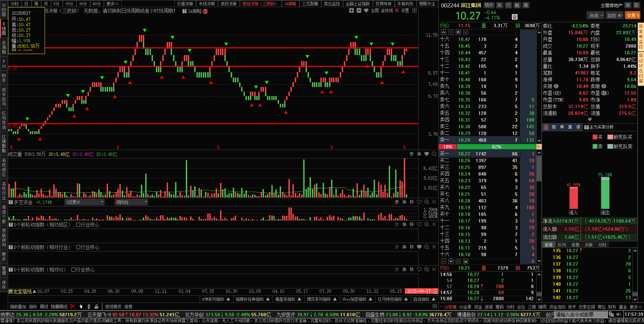This screenshot has width=644, height=324.
Task: Heart icon on 相对行业 panel
Action: pyautogui.click(x=419, y=247)
